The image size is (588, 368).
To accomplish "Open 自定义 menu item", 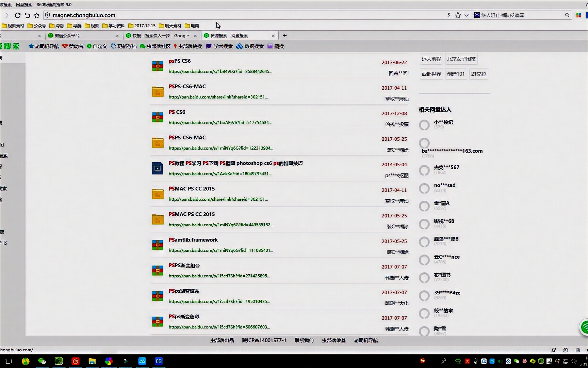I will click(x=97, y=46).
